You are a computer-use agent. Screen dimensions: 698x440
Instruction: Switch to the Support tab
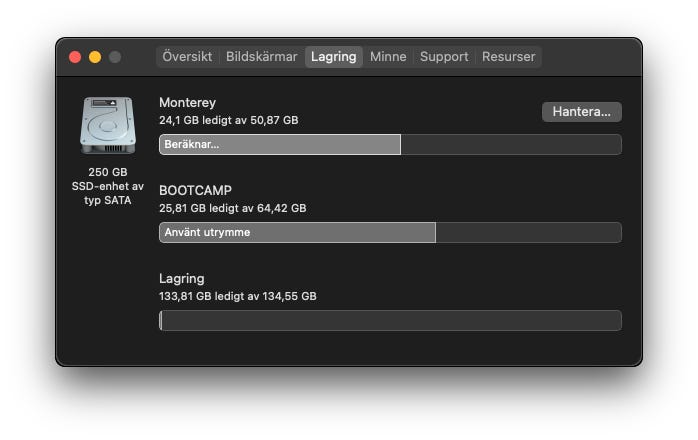[x=443, y=57]
